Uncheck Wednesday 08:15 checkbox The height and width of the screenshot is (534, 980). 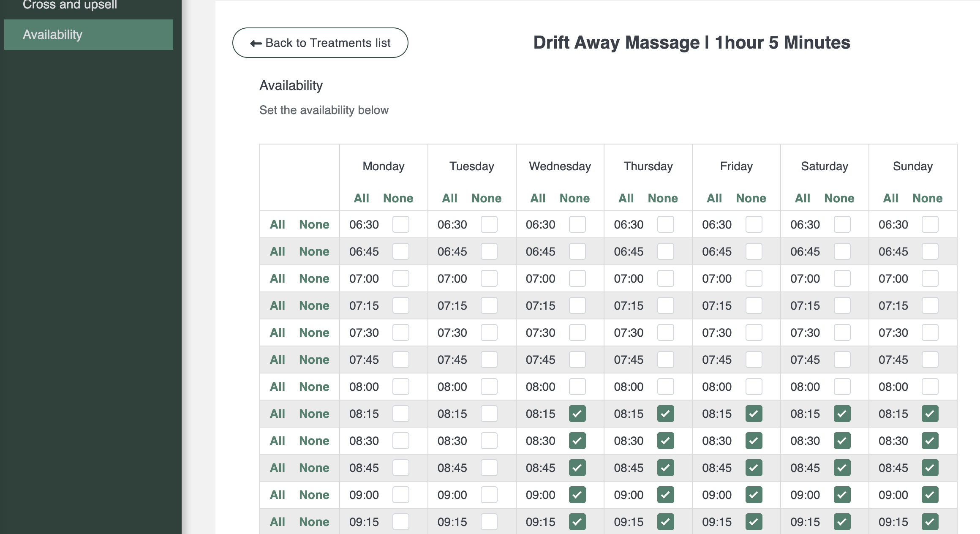point(577,414)
